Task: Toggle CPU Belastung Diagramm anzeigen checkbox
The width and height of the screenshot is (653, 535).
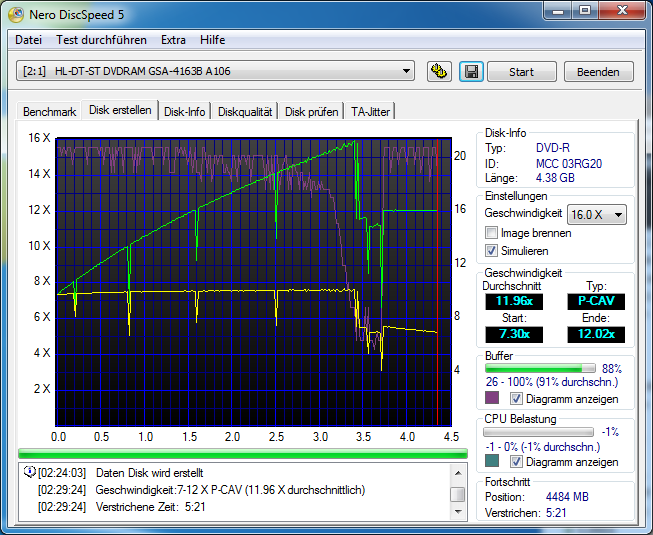Action: (x=516, y=461)
